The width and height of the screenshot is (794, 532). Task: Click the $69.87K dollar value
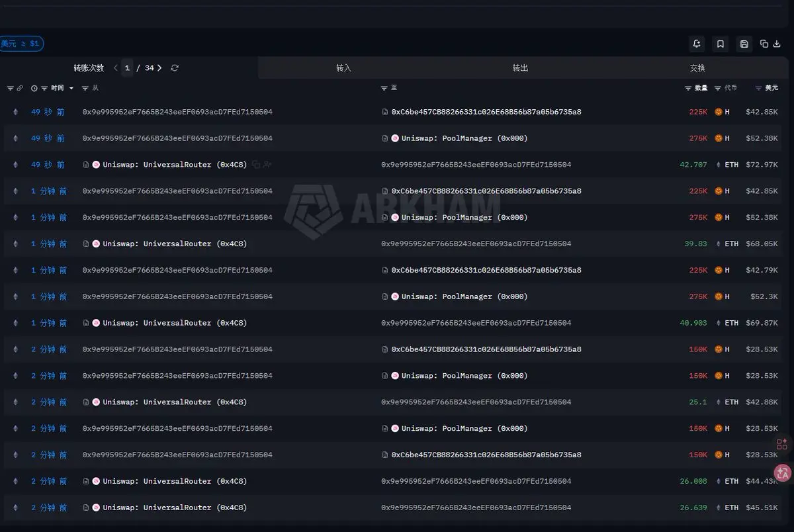(762, 324)
